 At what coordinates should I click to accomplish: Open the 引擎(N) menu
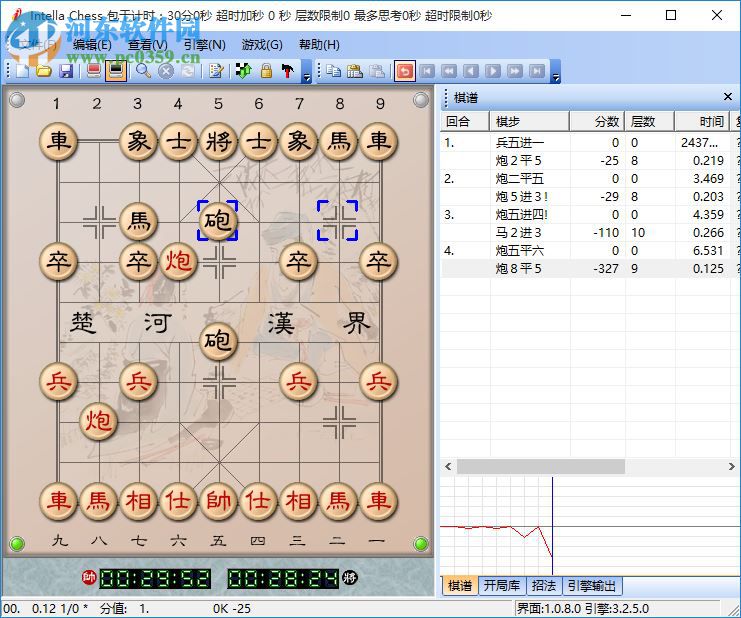pyautogui.click(x=204, y=45)
